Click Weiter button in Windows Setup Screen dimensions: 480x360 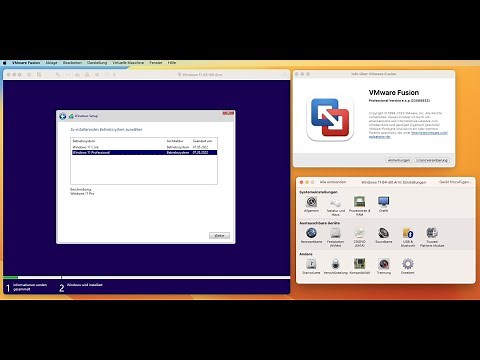point(219,236)
